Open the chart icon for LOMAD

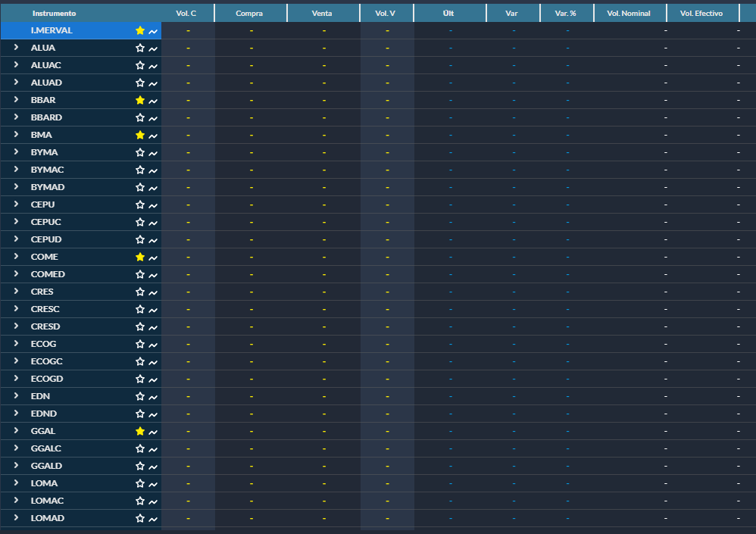click(x=153, y=519)
